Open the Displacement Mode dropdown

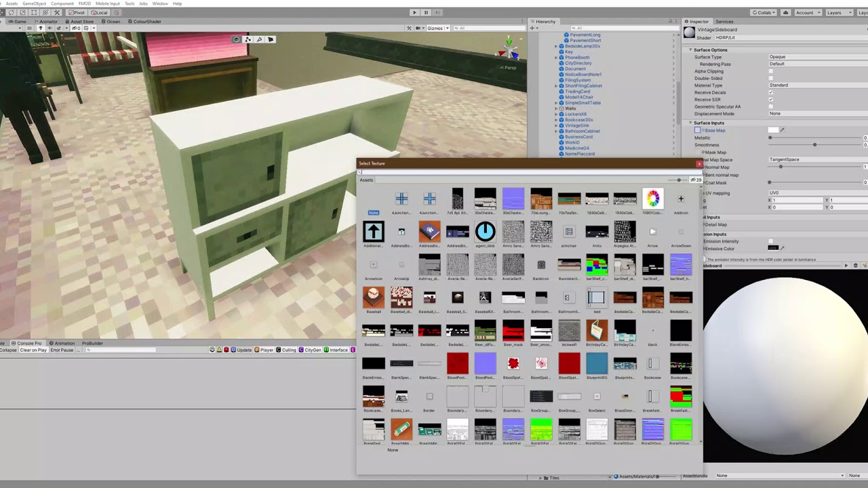[817, 114]
